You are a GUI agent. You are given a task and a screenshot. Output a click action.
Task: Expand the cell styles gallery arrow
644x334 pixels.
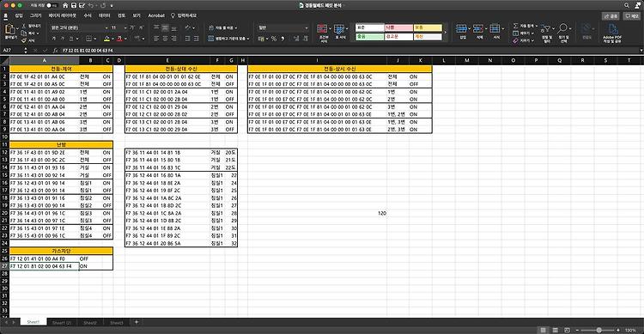click(445, 32)
